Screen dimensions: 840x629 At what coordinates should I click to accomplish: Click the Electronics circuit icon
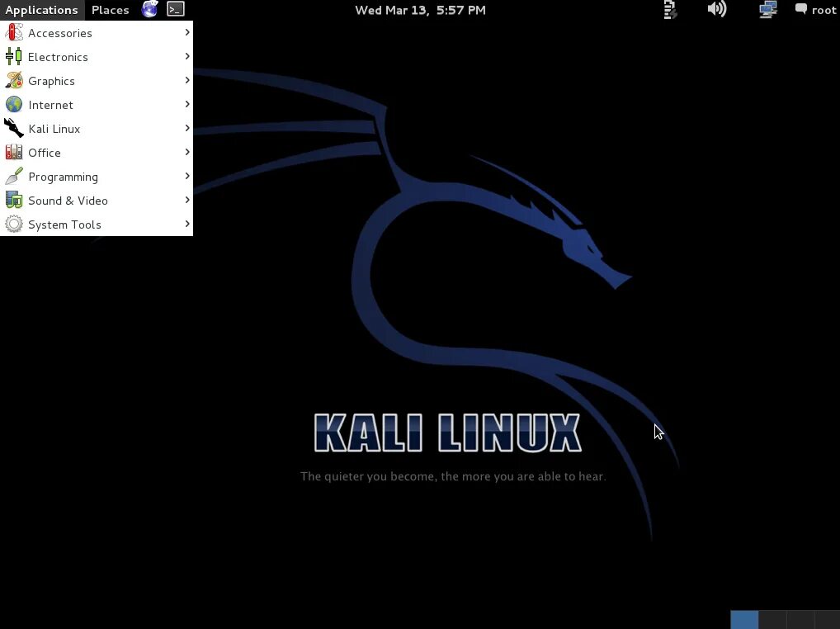14,56
